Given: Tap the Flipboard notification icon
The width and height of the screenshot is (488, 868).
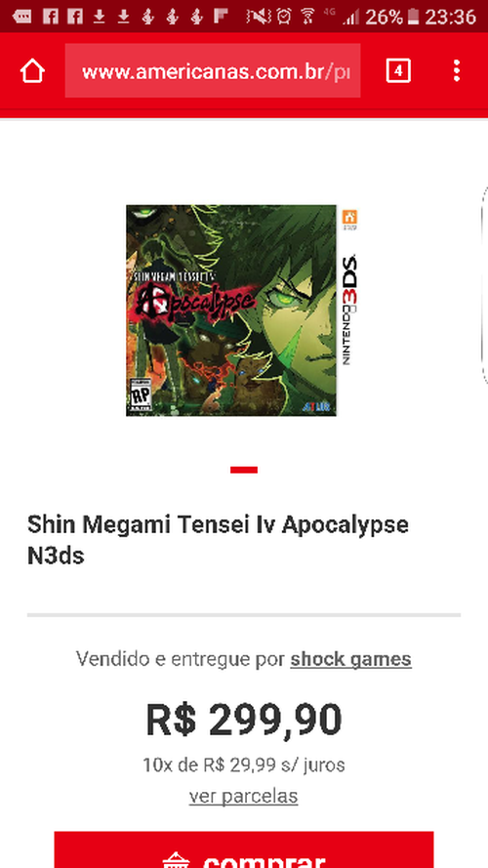Looking at the screenshot, I should (x=222, y=17).
